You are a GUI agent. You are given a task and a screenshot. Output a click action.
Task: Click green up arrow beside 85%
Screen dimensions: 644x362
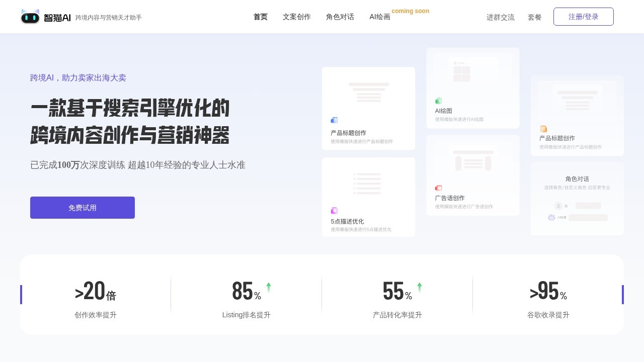coord(269,287)
